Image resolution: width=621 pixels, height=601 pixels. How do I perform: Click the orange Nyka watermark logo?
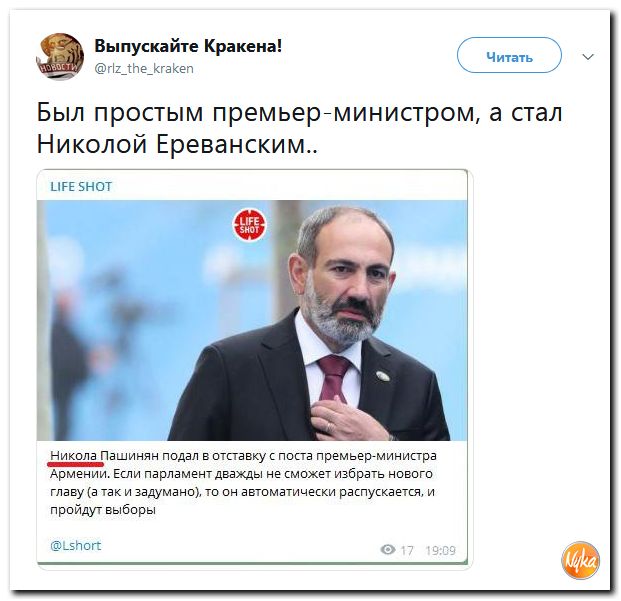click(x=581, y=560)
